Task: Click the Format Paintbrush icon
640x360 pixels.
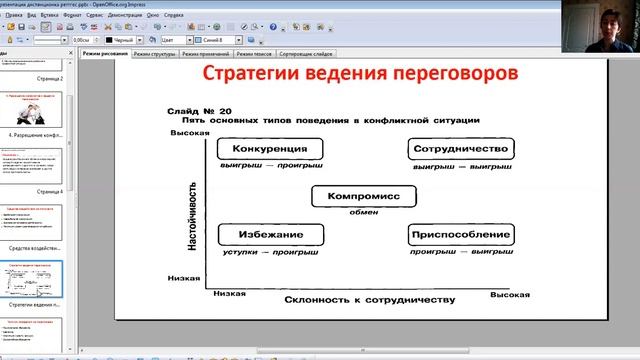Action: coord(144,27)
